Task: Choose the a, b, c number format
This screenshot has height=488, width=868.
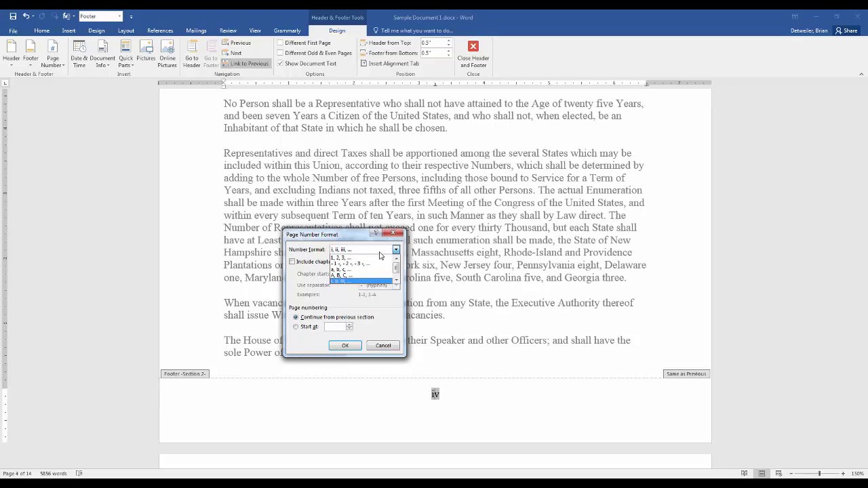Action: (361, 269)
